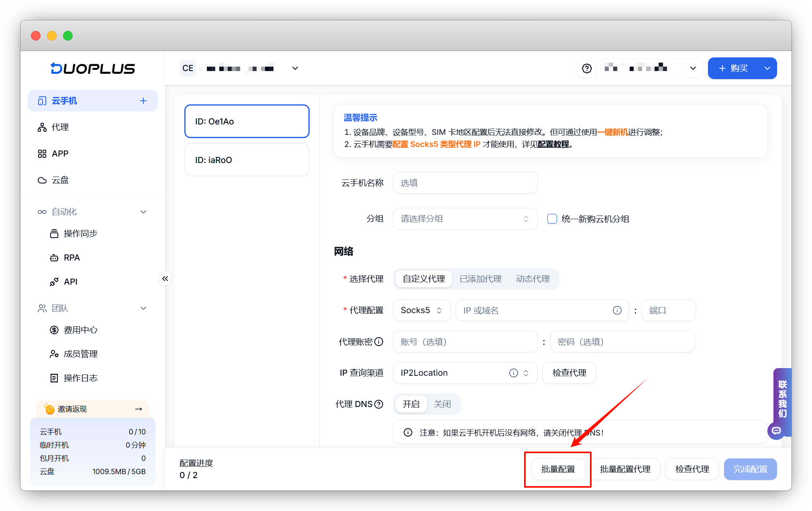812x511 pixels.
Task: Click info icon next to 代理账密
Action: pos(379,342)
